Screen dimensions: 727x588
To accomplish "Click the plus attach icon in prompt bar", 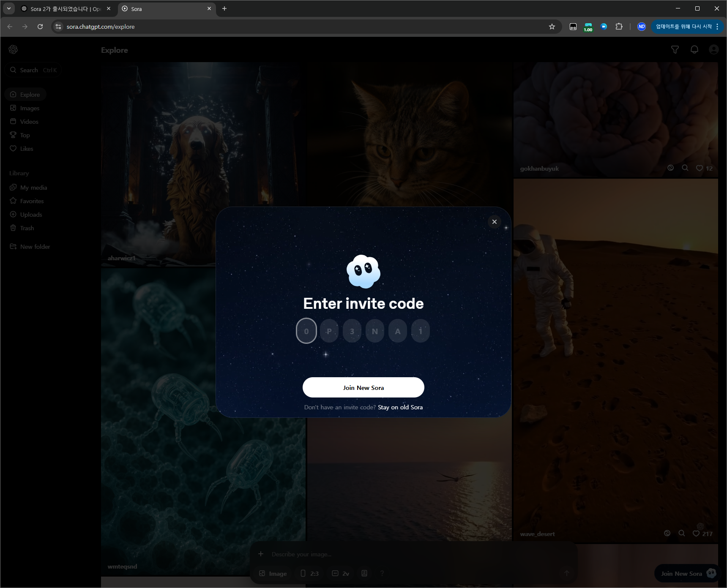I will 261,554.
